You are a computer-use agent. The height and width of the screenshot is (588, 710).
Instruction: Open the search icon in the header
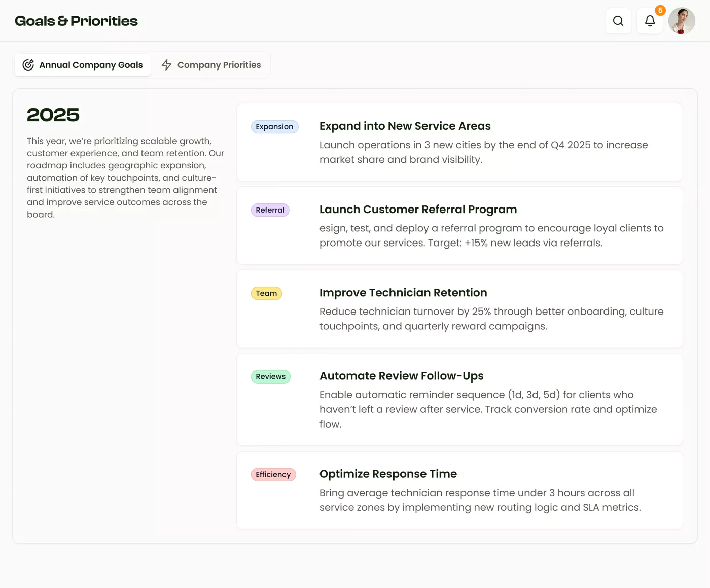pyautogui.click(x=618, y=21)
